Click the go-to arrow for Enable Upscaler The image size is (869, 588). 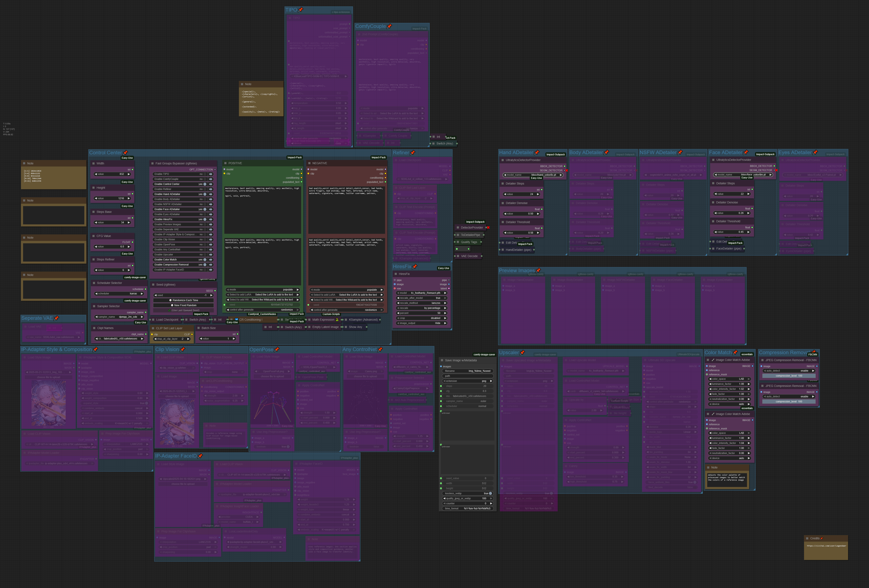click(x=211, y=255)
